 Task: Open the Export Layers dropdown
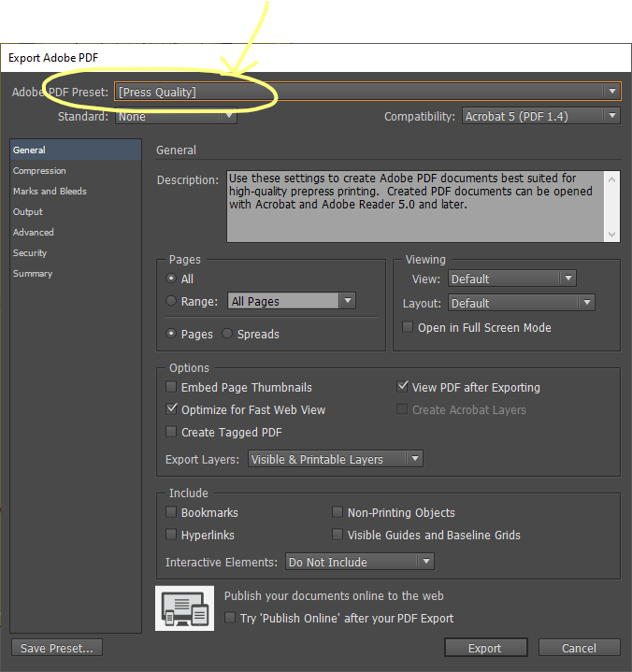point(336,459)
